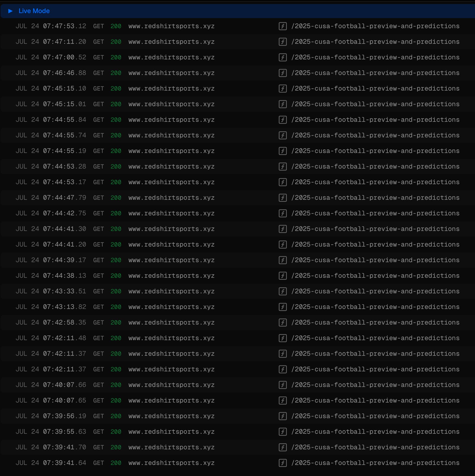Select timestamp JUL 24 07:39:41.64
This screenshot has height=476, width=475.
point(51,463)
